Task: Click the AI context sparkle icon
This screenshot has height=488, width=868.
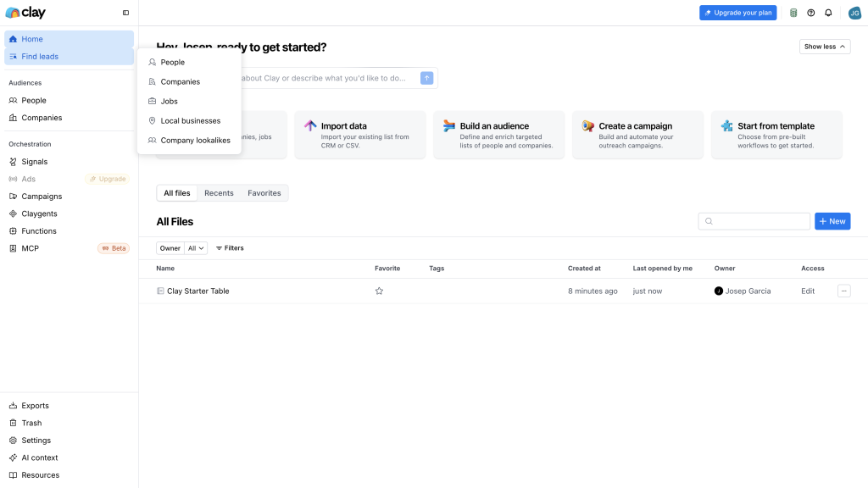Action: tap(14, 457)
